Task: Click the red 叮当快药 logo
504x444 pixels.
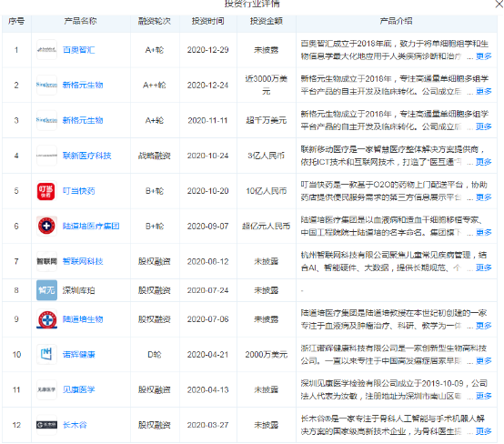Action: (46, 191)
